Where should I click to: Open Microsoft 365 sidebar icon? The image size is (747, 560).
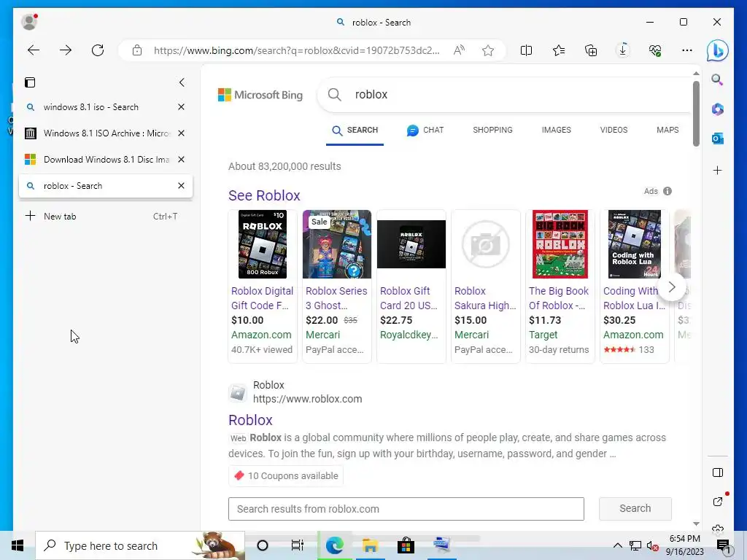(718, 109)
